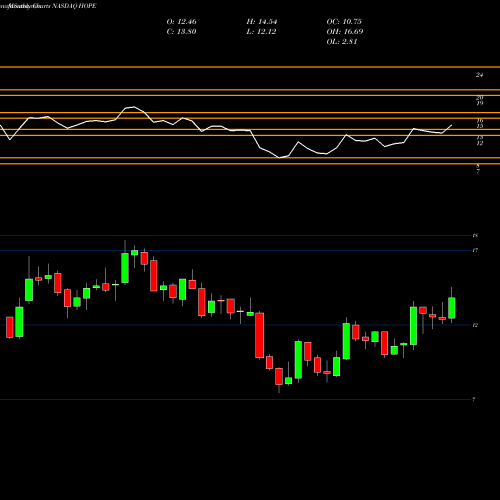Select the OH: 16.69 reading
Viewport: 500px width, 500px height.
pyautogui.click(x=345, y=32)
